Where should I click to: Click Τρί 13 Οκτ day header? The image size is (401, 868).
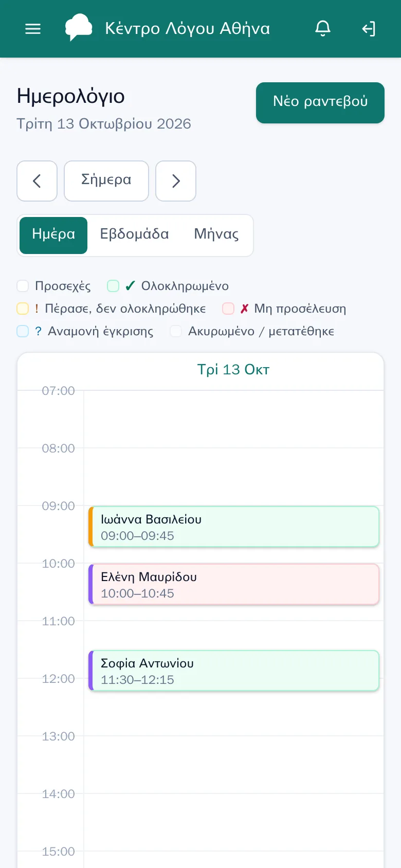click(x=233, y=370)
